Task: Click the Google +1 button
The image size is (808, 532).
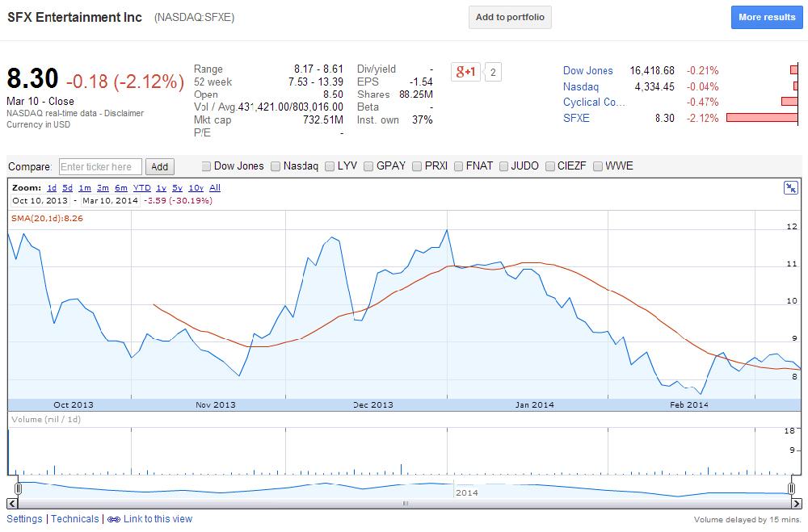Action: click(x=465, y=72)
